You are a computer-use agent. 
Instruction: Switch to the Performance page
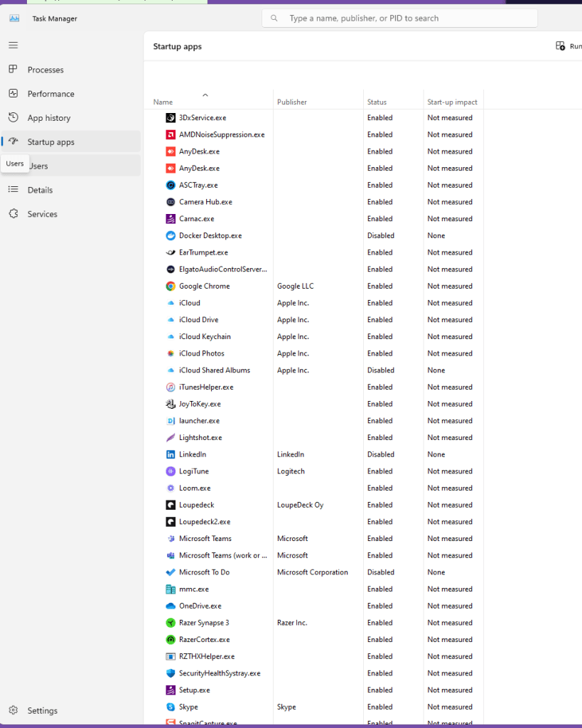71,94
